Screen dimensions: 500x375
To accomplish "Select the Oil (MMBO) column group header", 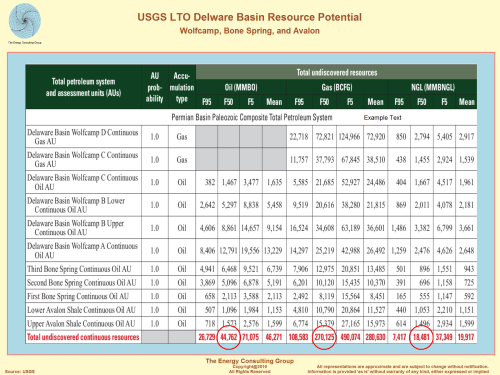I will click(x=241, y=87).
